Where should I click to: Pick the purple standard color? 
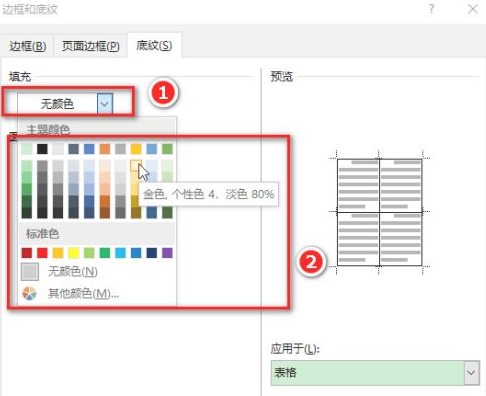tap(167, 253)
